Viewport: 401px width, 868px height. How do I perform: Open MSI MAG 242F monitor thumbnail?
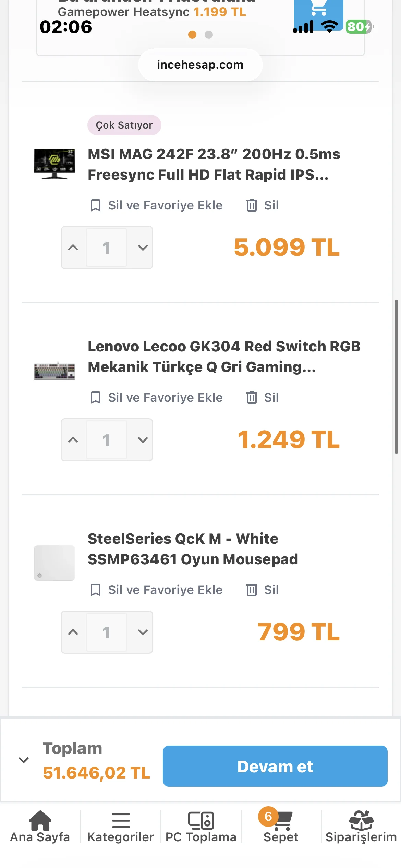coord(54,164)
